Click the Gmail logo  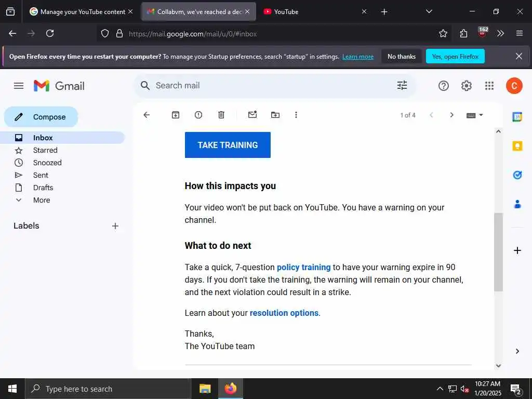click(59, 86)
